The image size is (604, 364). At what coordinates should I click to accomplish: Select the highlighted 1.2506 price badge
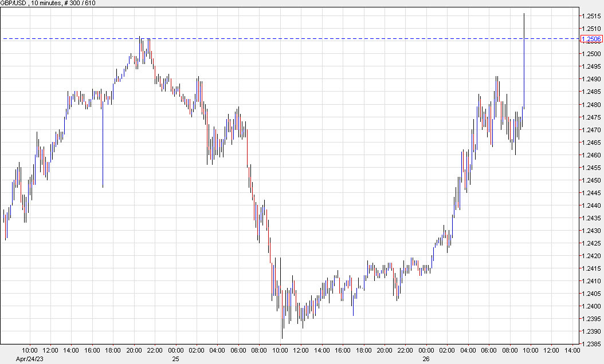pos(591,39)
